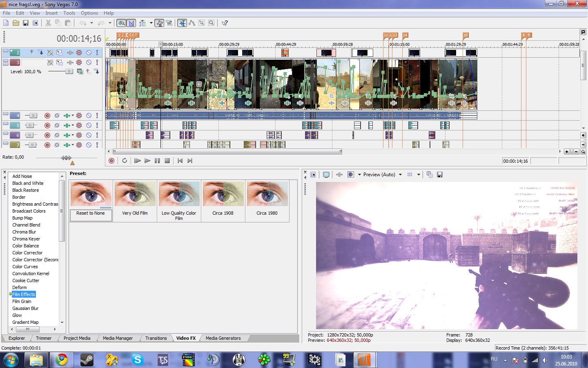The width and height of the screenshot is (588, 368).
Task: Arm audio track 4 for record
Action: click(47, 116)
